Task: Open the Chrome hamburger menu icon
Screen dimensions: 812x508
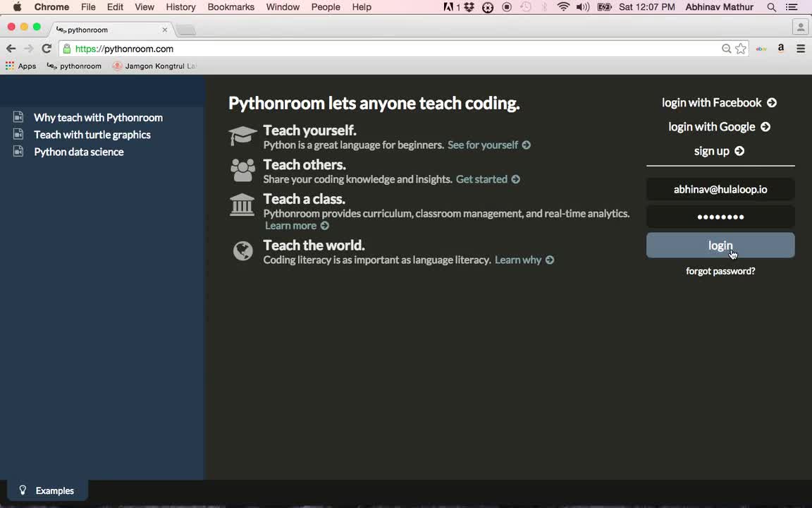Action: (801, 49)
